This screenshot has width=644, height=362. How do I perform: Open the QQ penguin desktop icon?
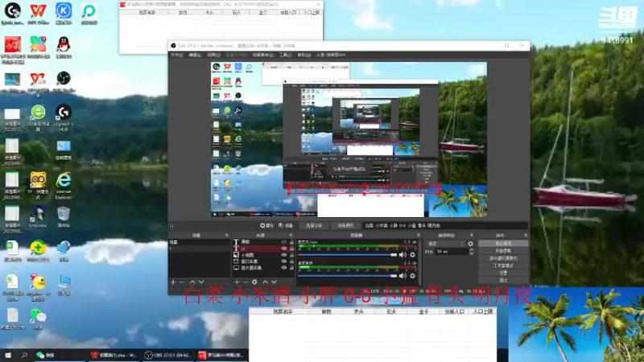point(64,47)
